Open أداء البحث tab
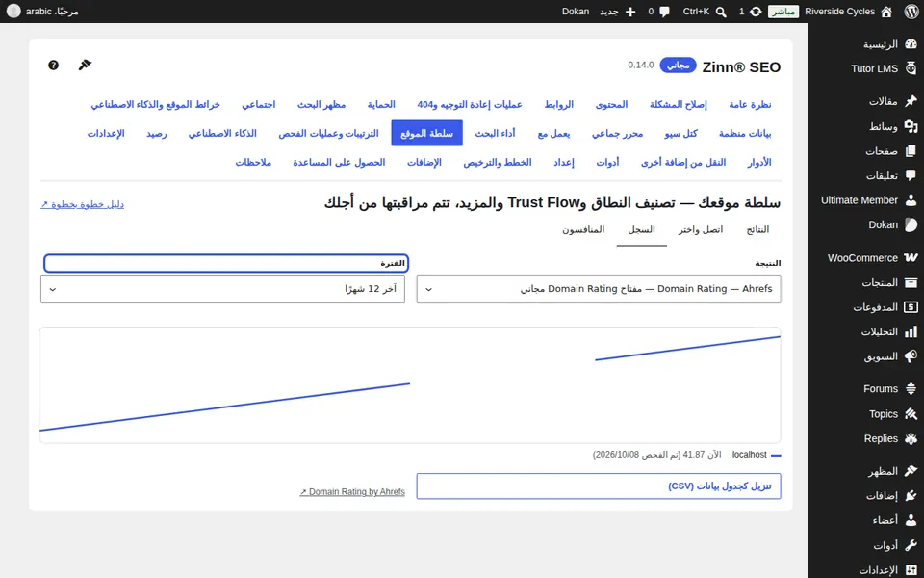 coord(495,133)
